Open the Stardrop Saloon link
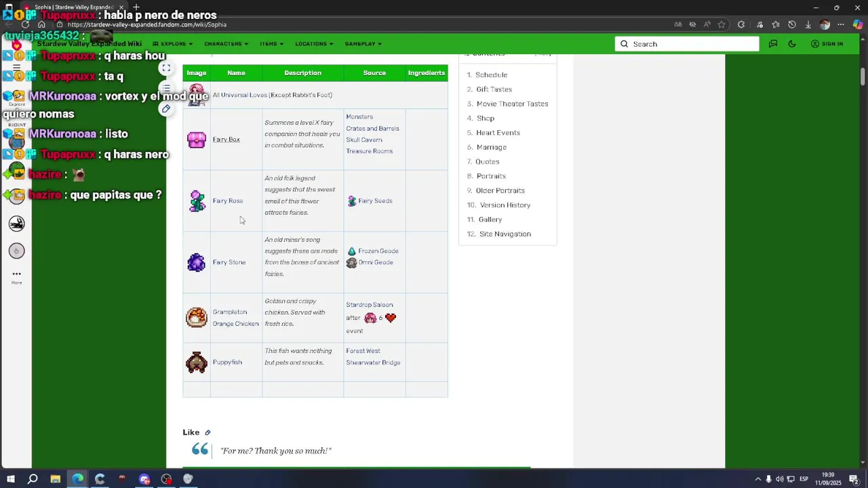Viewport: 868px width, 488px height. coord(370,305)
